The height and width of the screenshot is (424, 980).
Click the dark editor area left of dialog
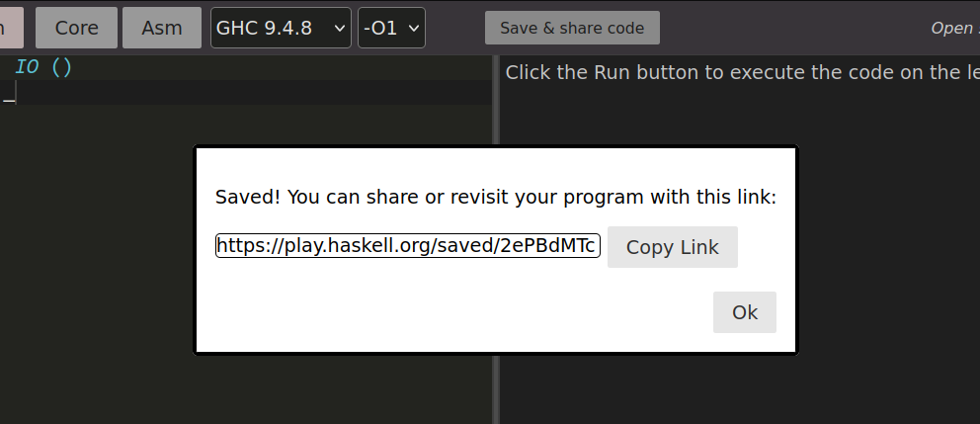[99, 247]
